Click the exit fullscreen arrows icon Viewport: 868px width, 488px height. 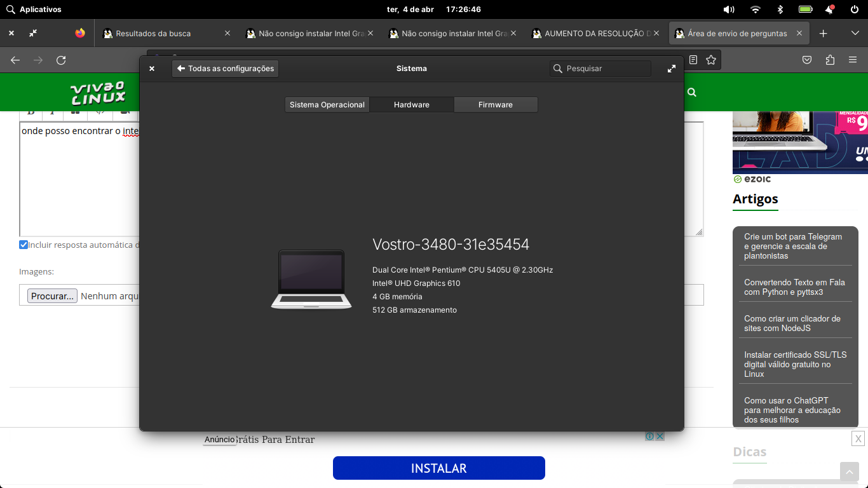point(33,33)
